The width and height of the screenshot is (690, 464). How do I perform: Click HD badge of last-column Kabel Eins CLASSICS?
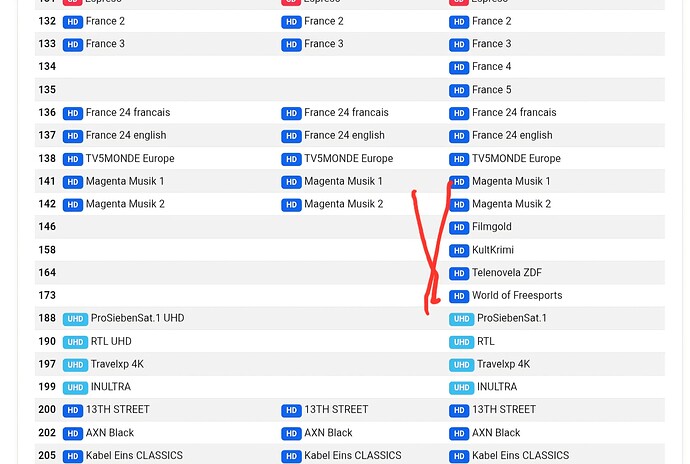(x=459, y=456)
